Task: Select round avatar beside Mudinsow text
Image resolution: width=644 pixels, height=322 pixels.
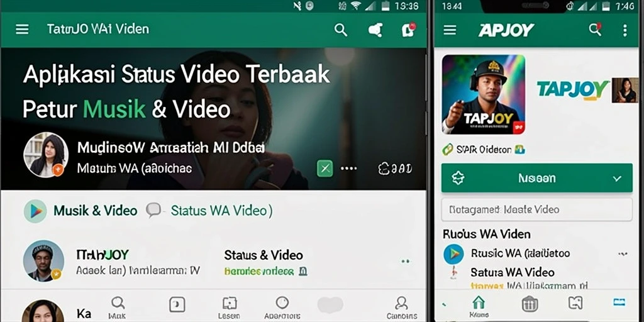Action: pyautogui.click(x=46, y=155)
